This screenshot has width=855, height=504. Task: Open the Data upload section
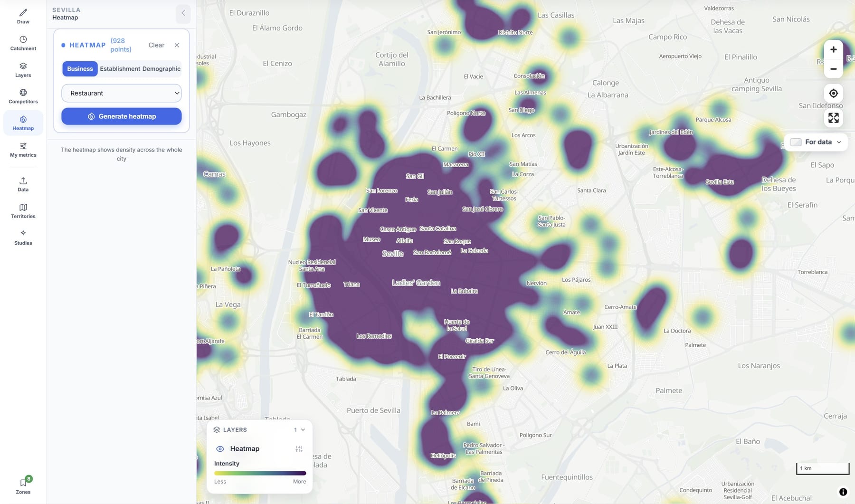(23, 184)
